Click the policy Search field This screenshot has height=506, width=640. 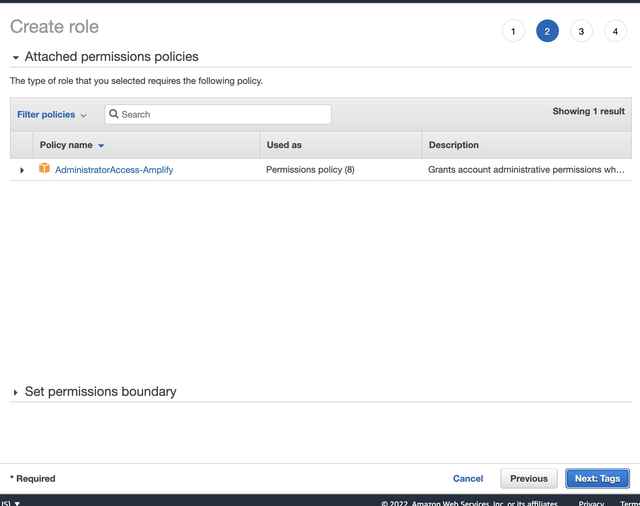pos(218,114)
